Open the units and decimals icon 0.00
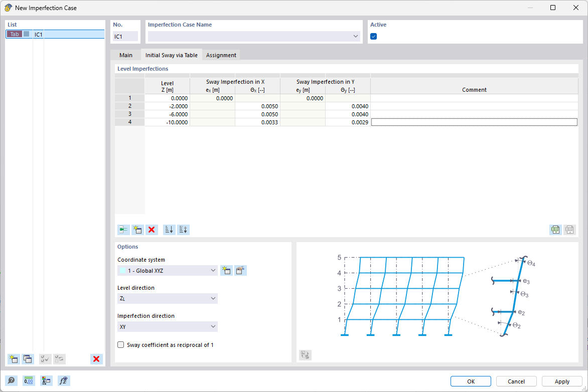Viewport: 588px width, 392px height. click(29, 381)
